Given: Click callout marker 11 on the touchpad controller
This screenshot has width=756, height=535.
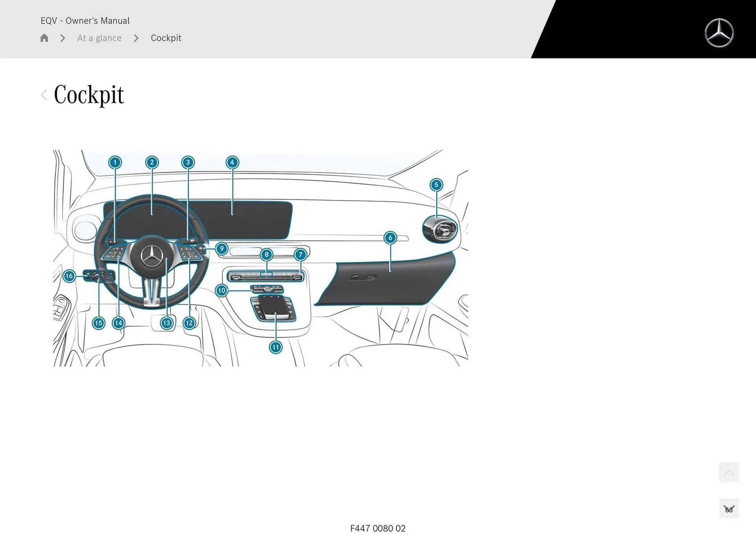Looking at the screenshot, I should click(x=275, y=347).
